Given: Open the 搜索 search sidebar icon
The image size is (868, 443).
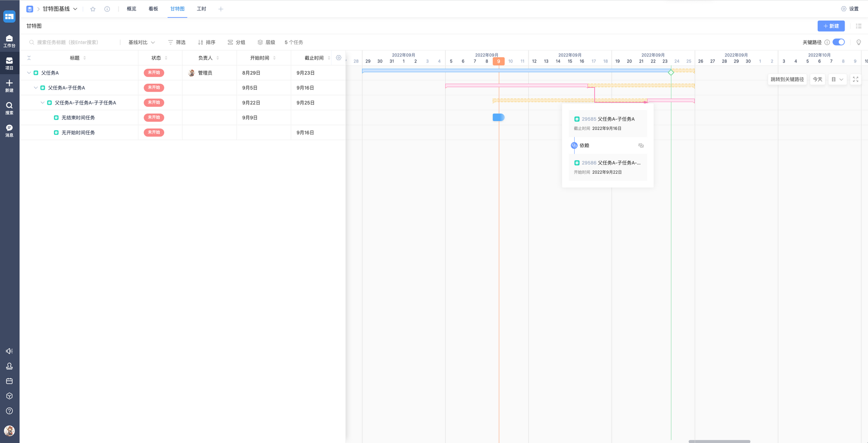Looking at the screenshot, I should pyautogui.click(x=9, y=108).
